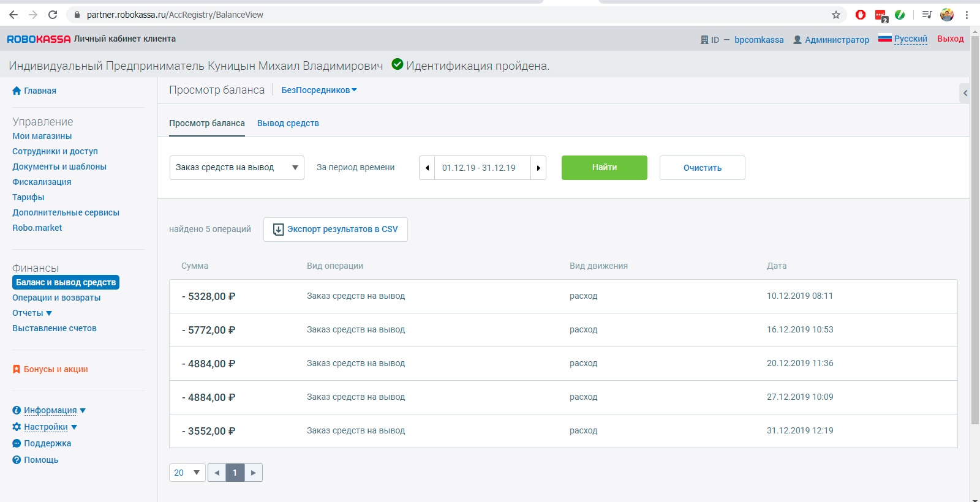
Task: Click the Поддержка chat bubble icon
Action: pos(17,443)
